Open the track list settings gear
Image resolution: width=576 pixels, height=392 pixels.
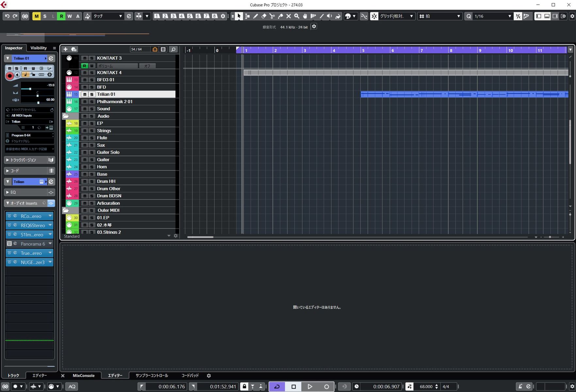pyautogui.click(x=175, y=236)
